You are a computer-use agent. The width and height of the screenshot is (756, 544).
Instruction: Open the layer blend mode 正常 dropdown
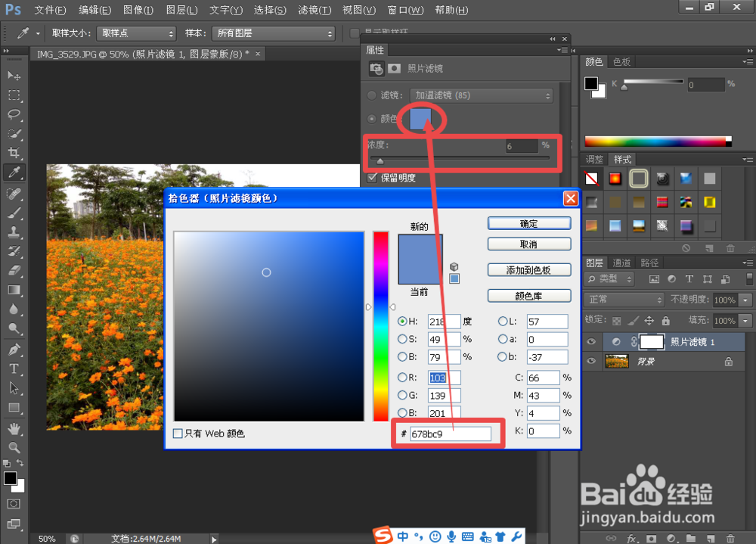click(624, 300)
